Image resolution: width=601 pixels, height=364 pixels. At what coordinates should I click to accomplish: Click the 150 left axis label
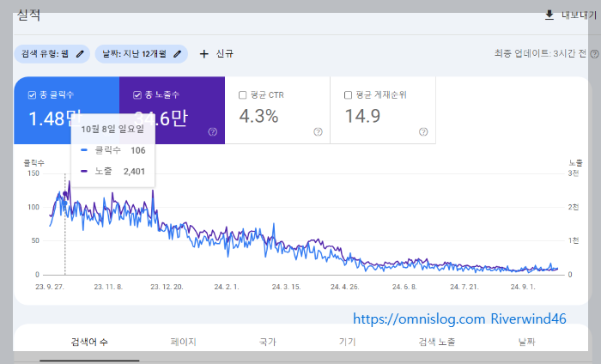click(x=33, y=173)
